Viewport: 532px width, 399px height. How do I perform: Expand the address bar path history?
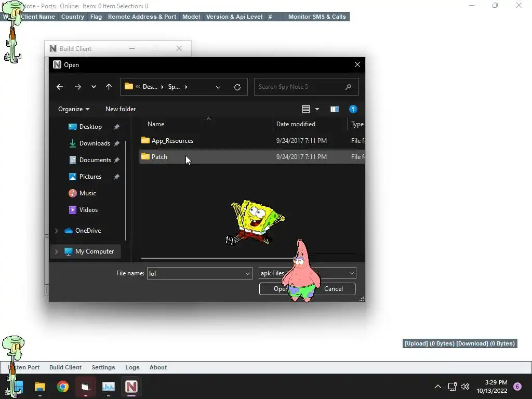pyautogui.click(x=218, y=87)
